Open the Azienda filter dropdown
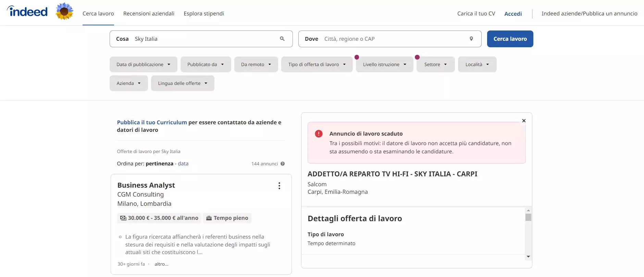 129,83
